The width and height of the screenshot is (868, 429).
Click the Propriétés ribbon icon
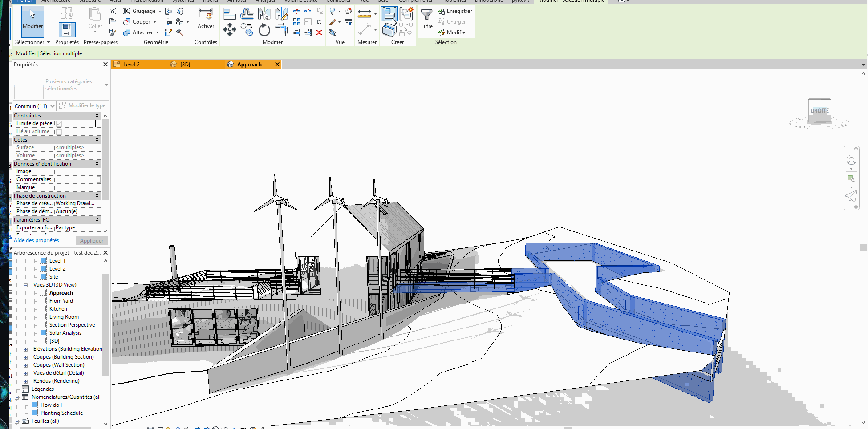click(x=67, y=29)
